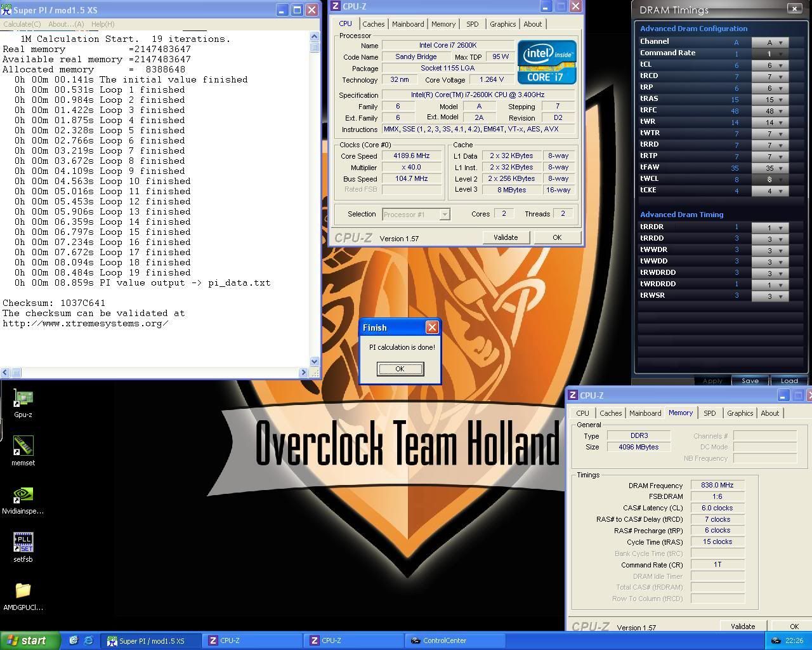
Task: Click the Super PI title bar icon
Action: (6, 10)
